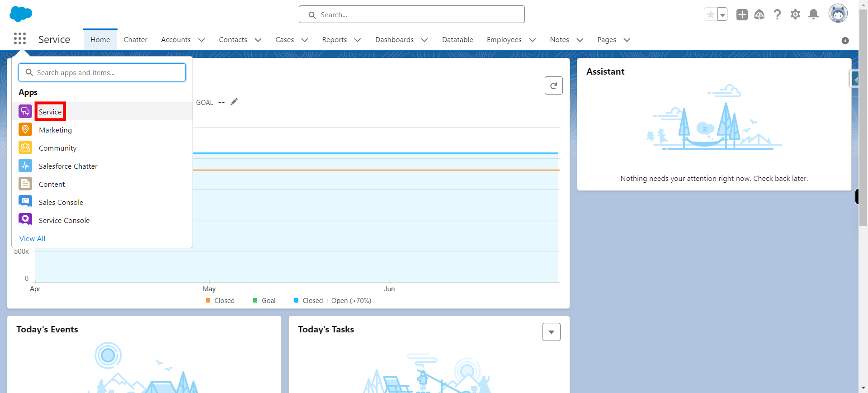The height and width of the screenshot is (393, 868).
Task: Focus the Search apps and items field
Action: [102, 72]
